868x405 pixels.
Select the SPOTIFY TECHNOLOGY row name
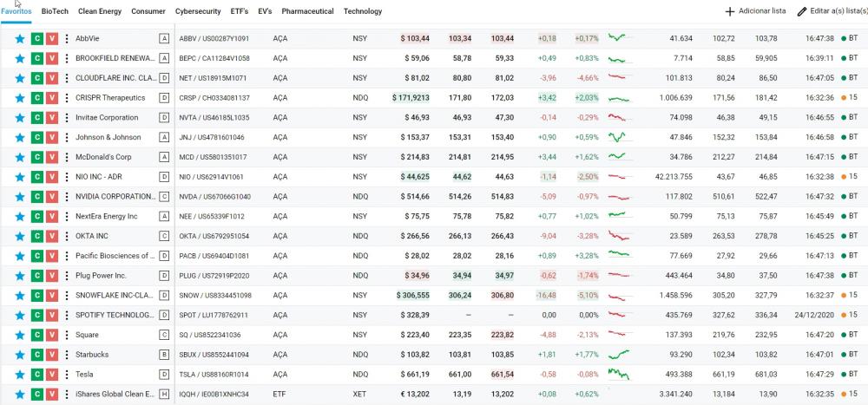(114, 315)
